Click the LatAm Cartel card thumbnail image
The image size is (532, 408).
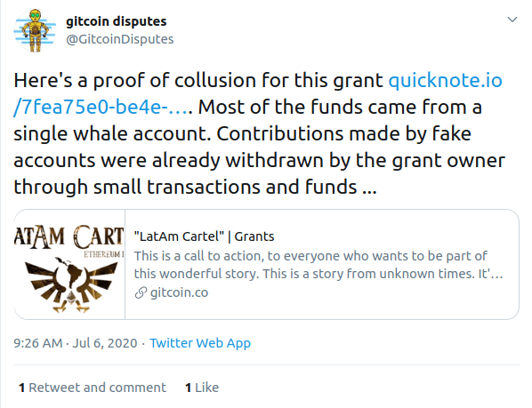click(69, 264)
